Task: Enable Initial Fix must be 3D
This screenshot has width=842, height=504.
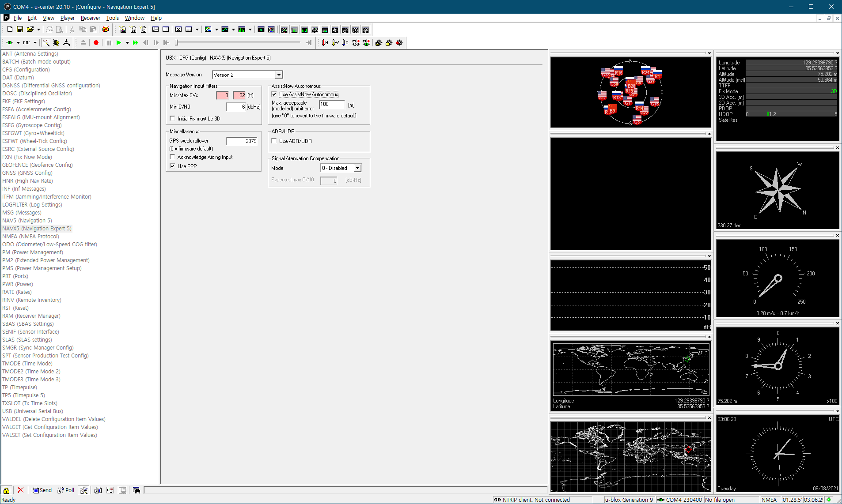Action: [x=172, y=118]
